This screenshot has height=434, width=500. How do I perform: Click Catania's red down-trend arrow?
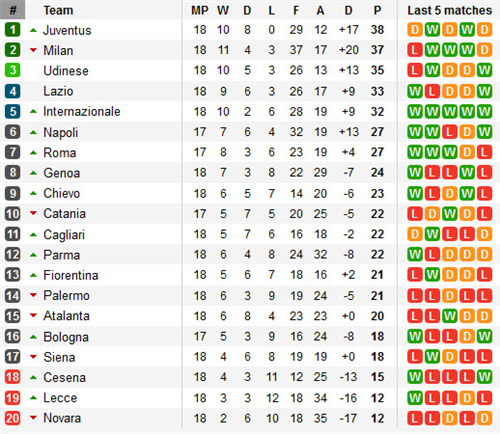pyautogui.click(x=33, y=213)
